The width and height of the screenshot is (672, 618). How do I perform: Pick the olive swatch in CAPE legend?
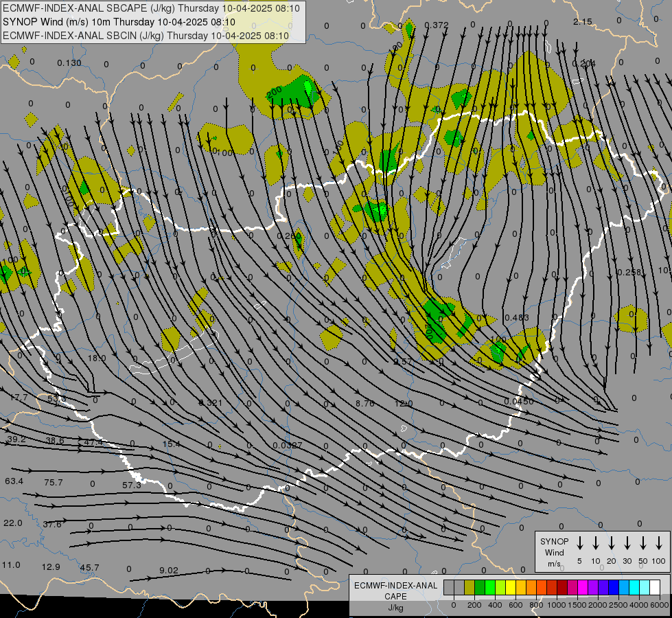pyautogui.click(x=470, y=588)
